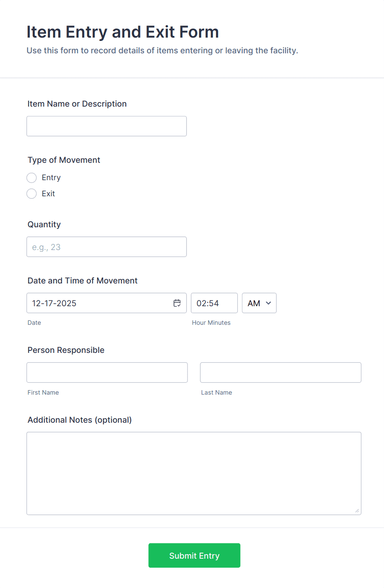The image size is (384, 588).
Task: Select the Exit radio button
Action: (x=32, y=194)
